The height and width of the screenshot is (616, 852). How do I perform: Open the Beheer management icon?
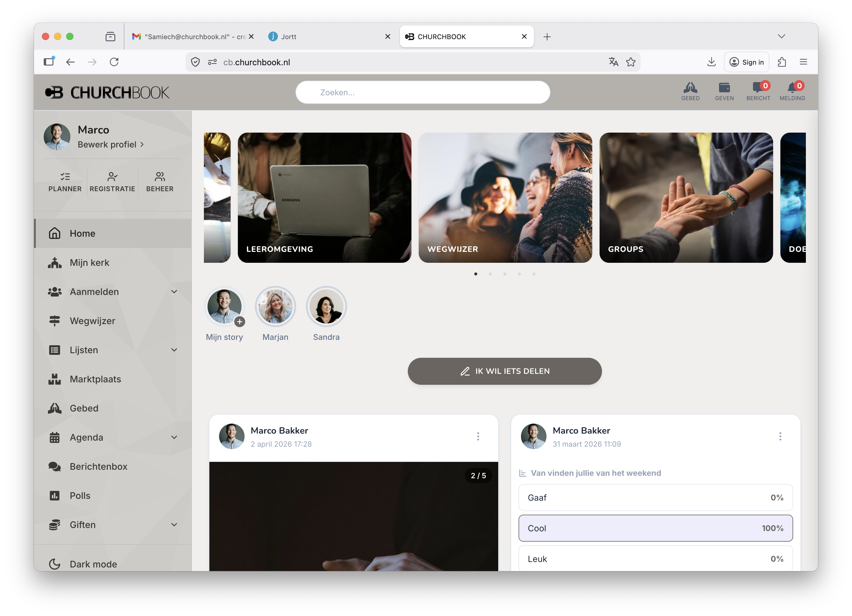tap(160, 182)
